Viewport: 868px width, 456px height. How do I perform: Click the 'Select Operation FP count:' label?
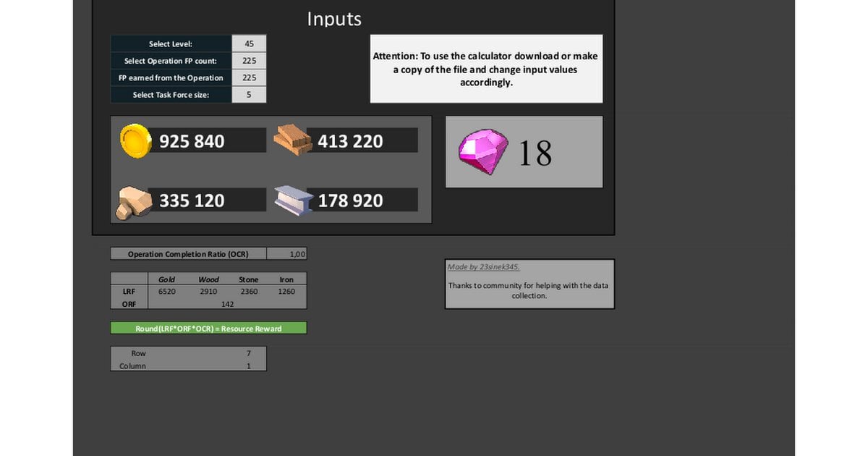point(171,61)
